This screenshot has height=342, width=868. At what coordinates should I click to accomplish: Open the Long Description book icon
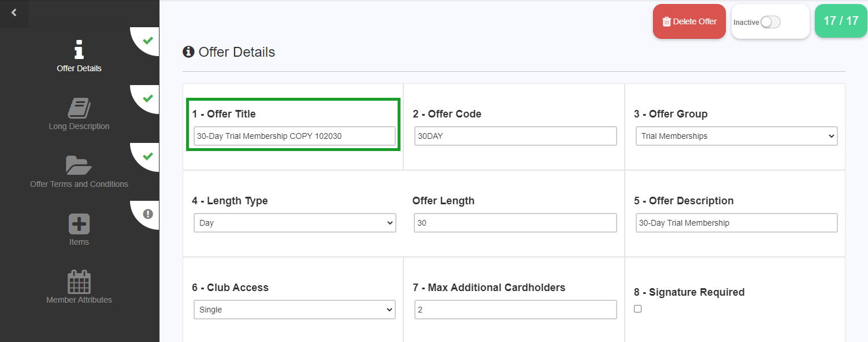point(79,108)
